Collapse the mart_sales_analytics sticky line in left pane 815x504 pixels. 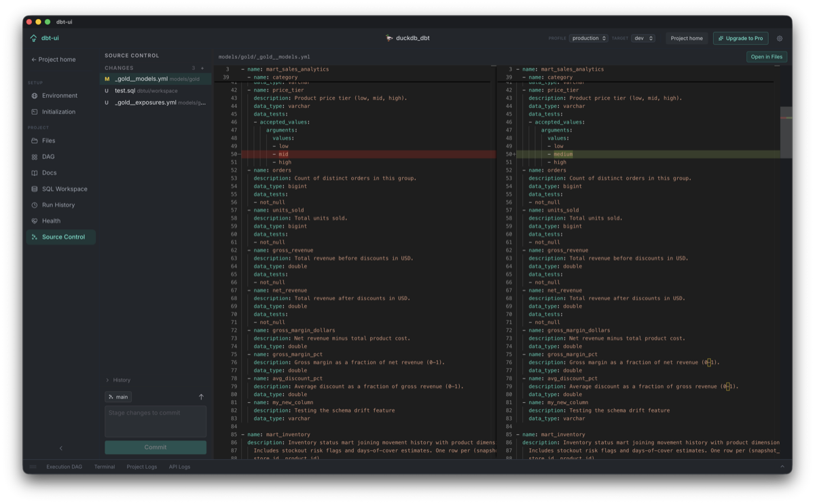[x=242, y=69]
